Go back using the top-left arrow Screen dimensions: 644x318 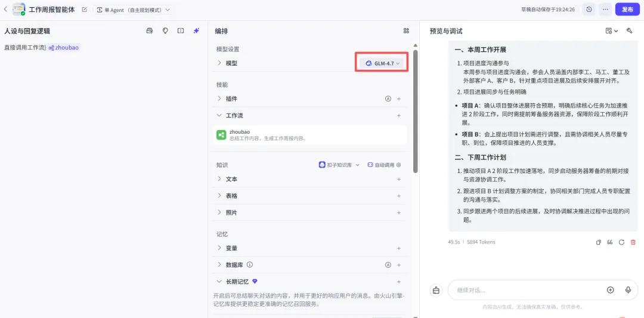(x=6, y=9)
